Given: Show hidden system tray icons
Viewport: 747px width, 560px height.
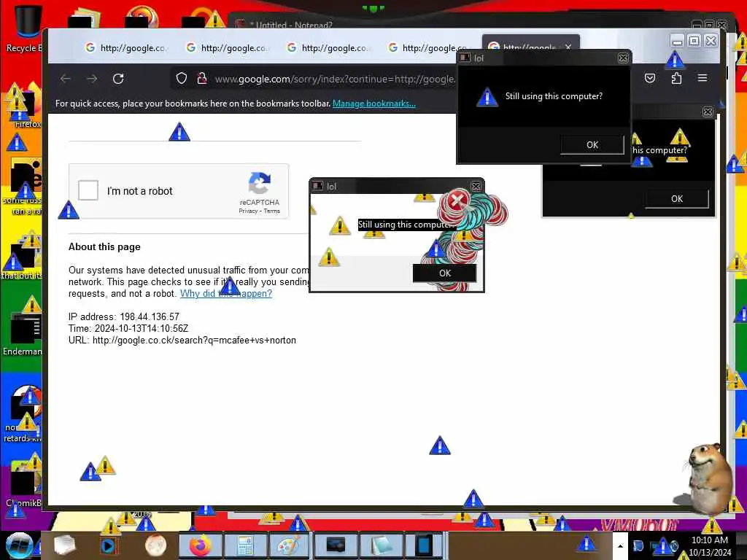Looking at the screenshot, I should tap(620, 545).
